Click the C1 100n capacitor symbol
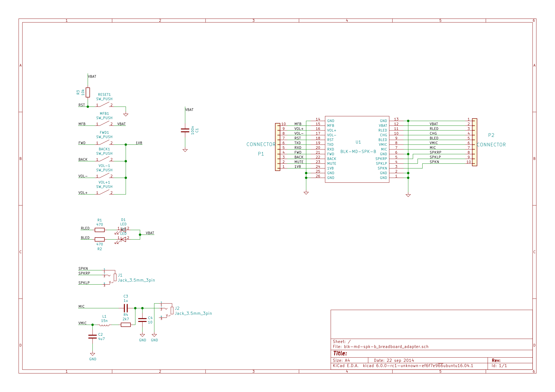Image resolution: width=555 pixels, height=392 pixels. click(x=185, y=130)
